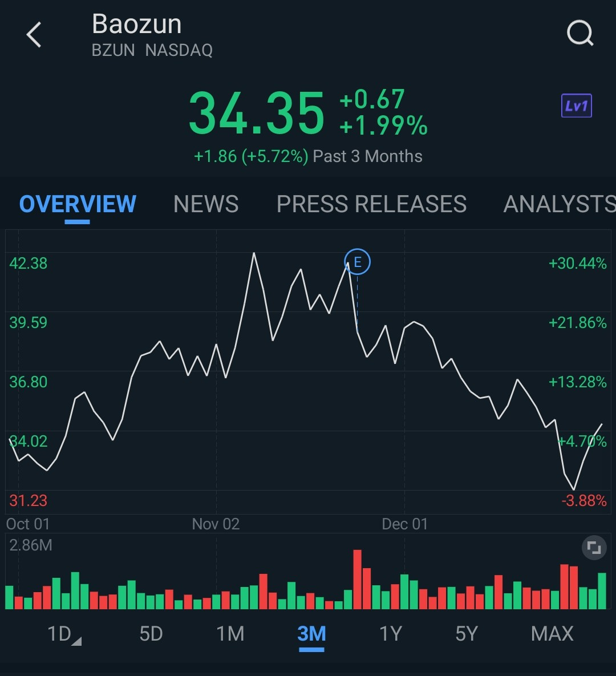Tap the back arrow icon
Viewport: 616px width, 676px height.
pyautogui.click(x=34, y=34)
